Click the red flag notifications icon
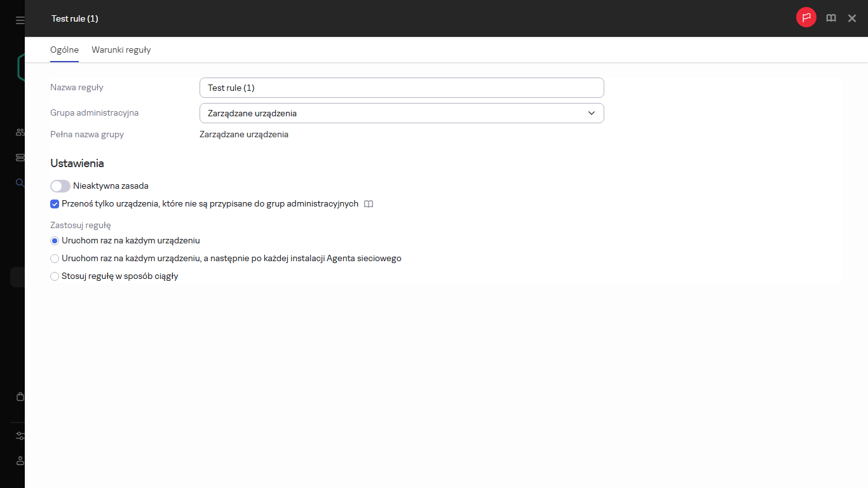 pyautogui.click(x=806, y=18)
